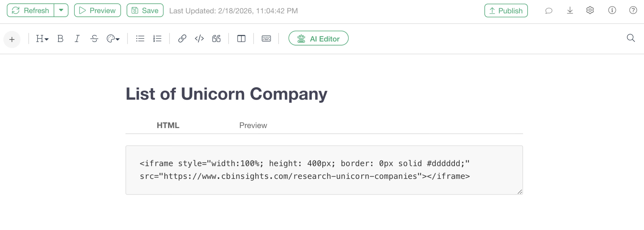Insert a numbered list
Viewport: 644px width, 230px height.
click(x=157, y=39)
